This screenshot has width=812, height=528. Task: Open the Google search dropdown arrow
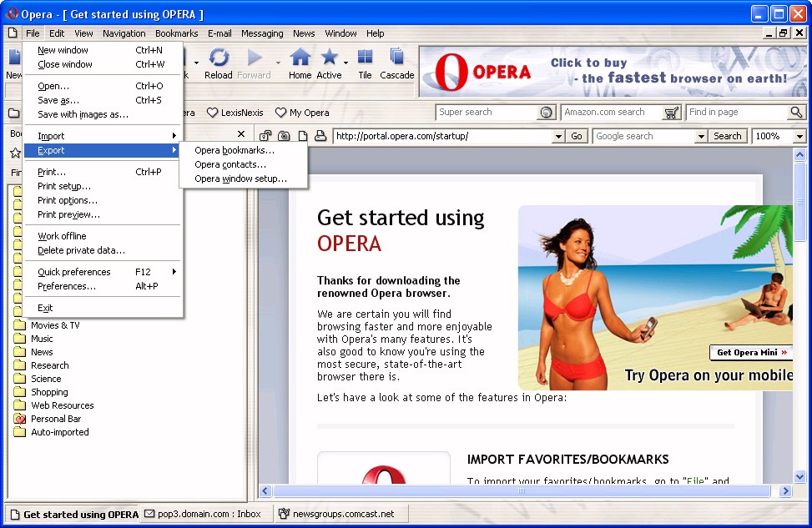(701, 136)
